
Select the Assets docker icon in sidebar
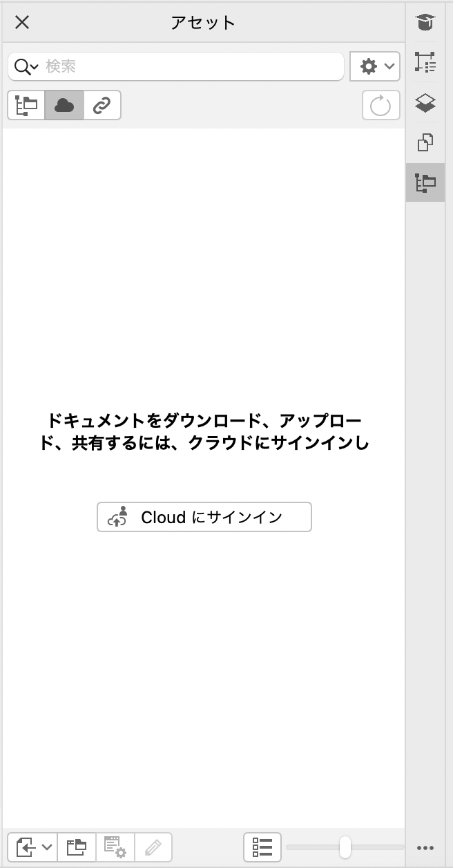425,182
